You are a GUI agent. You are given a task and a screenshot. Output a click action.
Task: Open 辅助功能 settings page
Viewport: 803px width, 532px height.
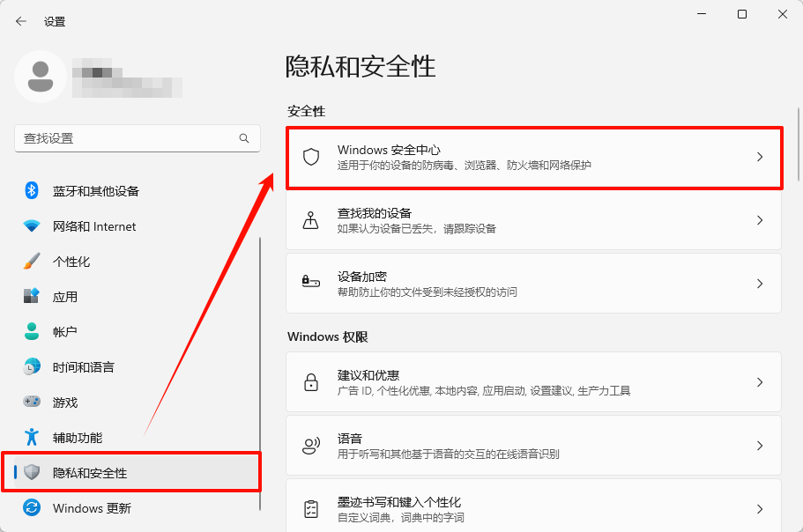point(138,438)
